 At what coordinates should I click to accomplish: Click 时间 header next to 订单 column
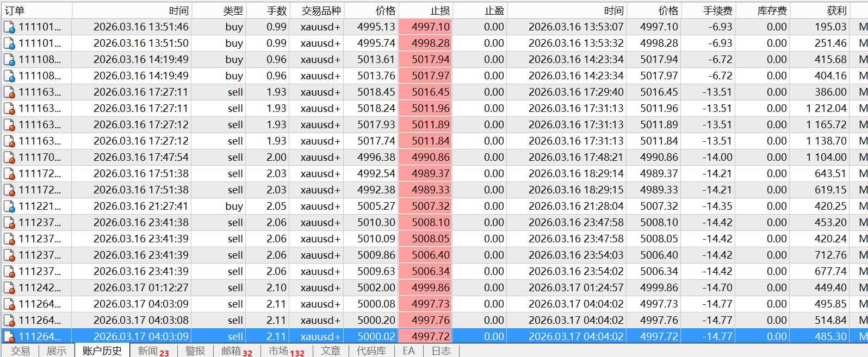coord(132,10)
